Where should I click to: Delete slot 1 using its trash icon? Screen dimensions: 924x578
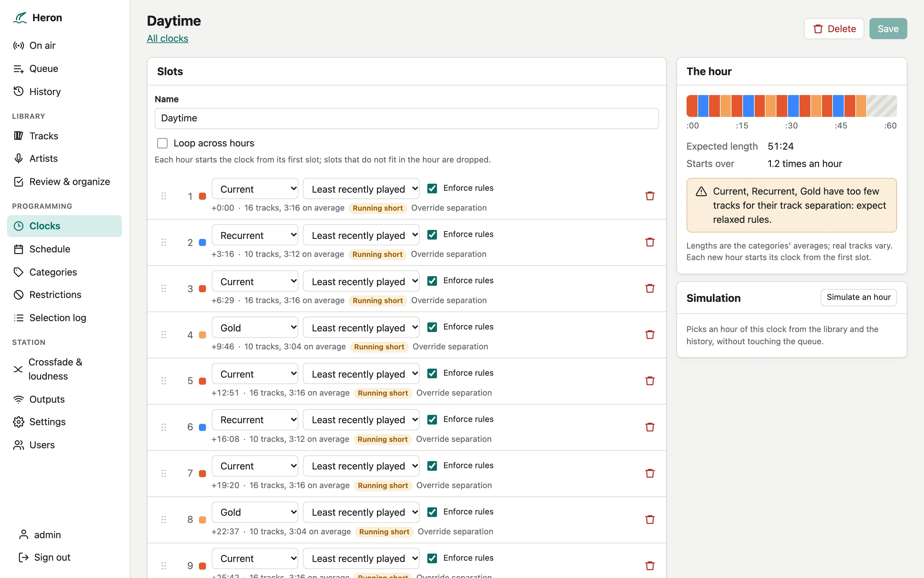[650, 196]
